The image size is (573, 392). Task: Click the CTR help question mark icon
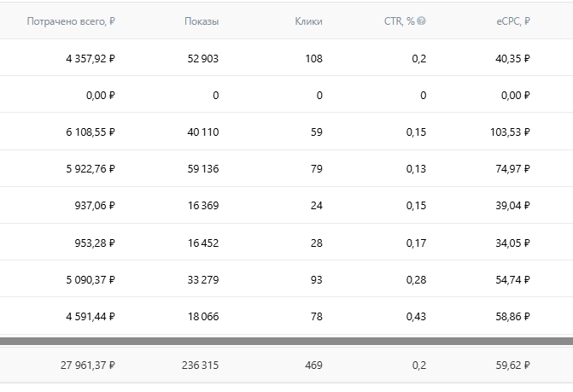(x=422, y=21)
